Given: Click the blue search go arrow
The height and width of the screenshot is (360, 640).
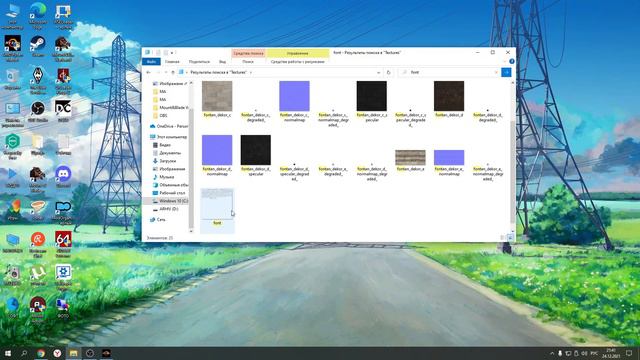Looking at the screenshot, I should tap(506, 72).
